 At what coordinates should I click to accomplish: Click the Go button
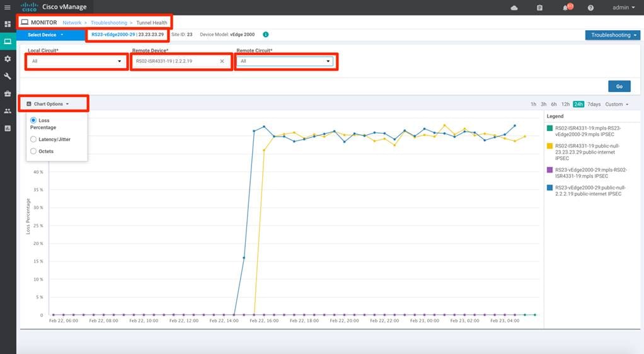pos(619,86)
